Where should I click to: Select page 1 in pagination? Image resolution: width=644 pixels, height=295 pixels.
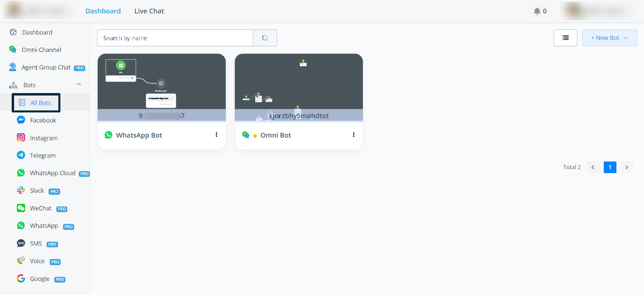point(610,167)
